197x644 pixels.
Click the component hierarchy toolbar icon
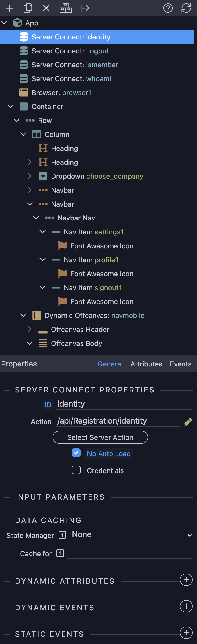tap(65, 8)
